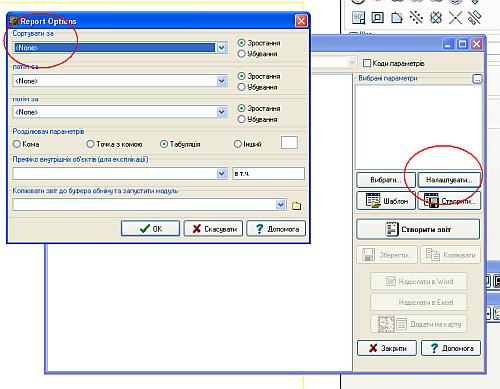Image resolution: width=500 pixels, height=389 pixels.
Task: Click the 90° angle tool icon
Action: 359,17
